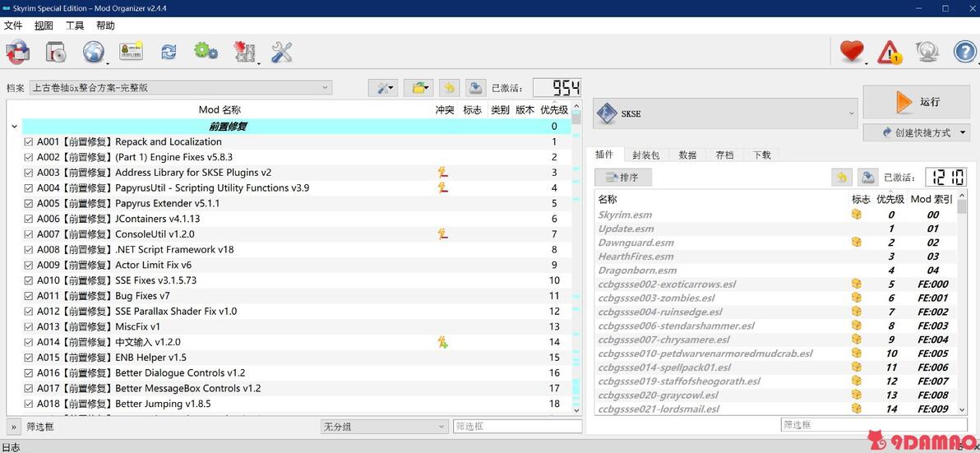Open settings wrench and screwdriver icon
The width and height of the screenshot is (980, 453).
click(x=282, y=52)
